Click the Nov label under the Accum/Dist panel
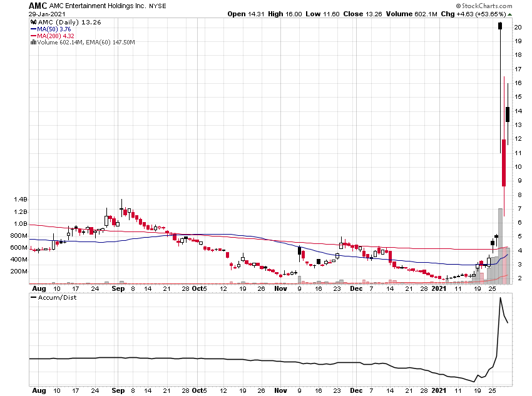 click(x=280, y=390)
